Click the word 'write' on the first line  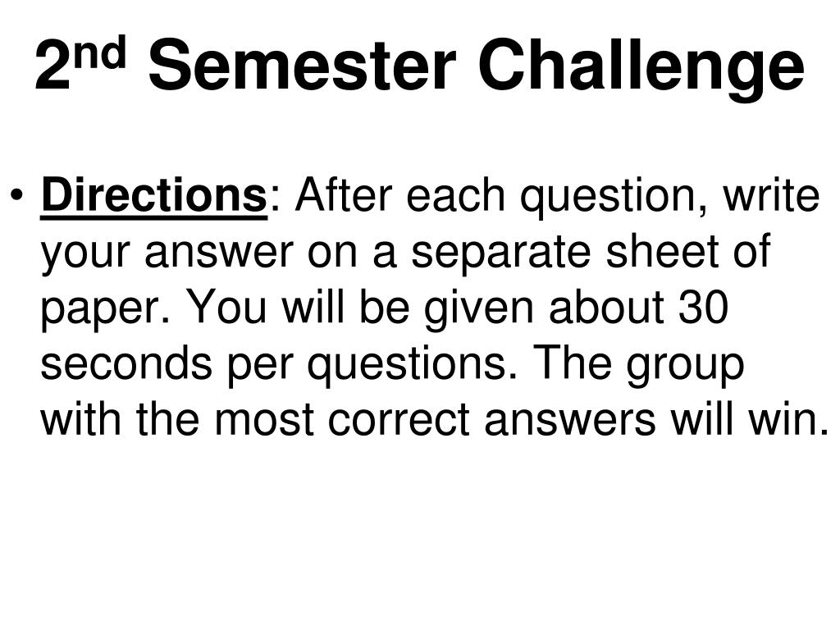point(772,195)
